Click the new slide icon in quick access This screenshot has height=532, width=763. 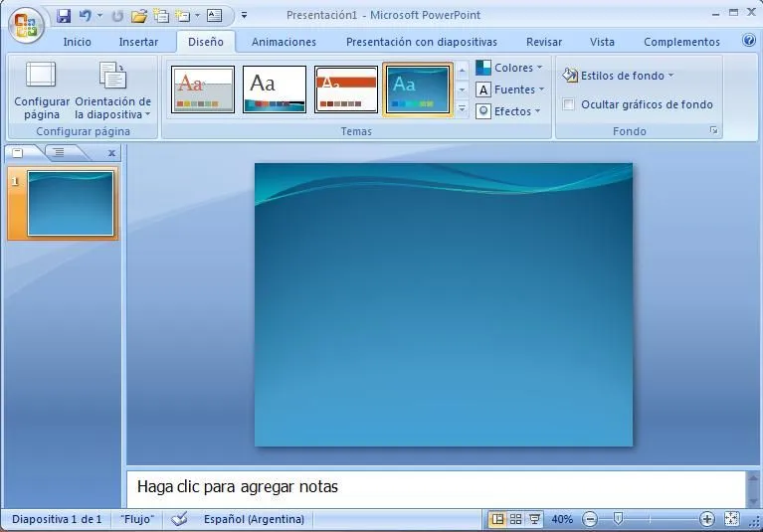click(183, 16)
